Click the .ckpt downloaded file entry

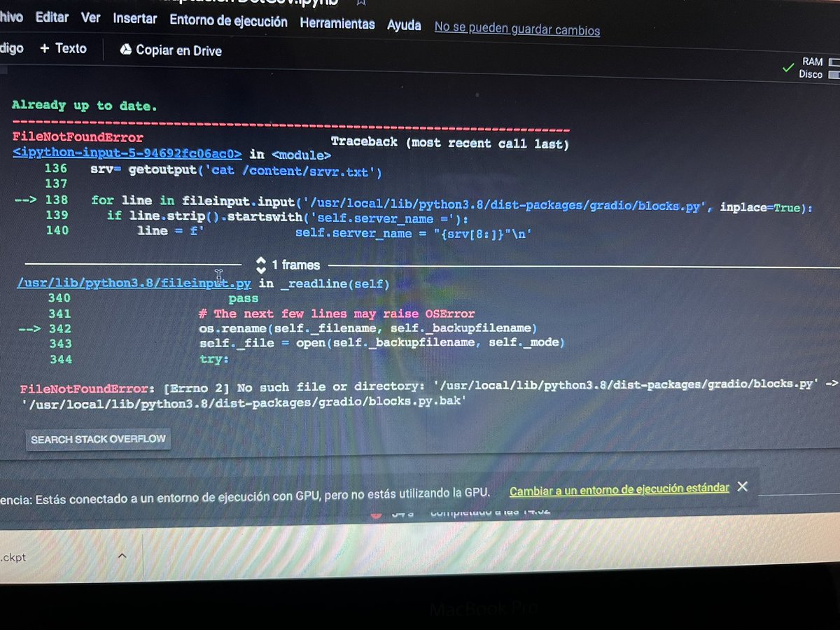(x=13, y=558)
